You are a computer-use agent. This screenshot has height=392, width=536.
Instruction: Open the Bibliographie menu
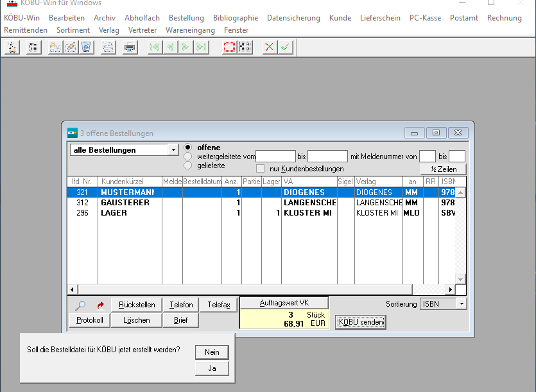(236, 18)
